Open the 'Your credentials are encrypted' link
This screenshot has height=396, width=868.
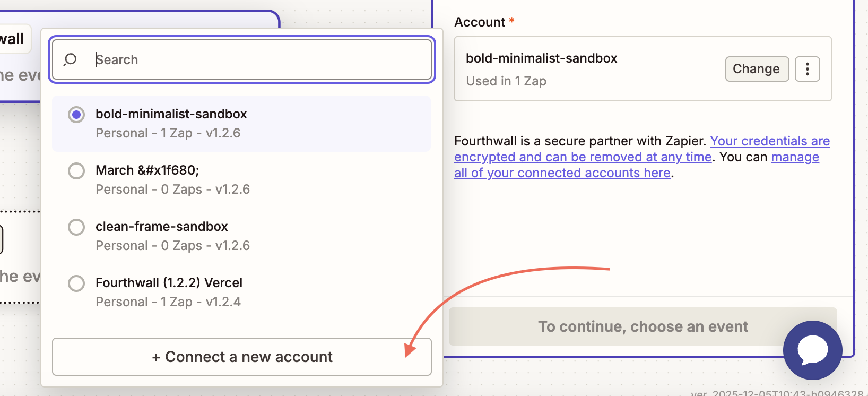(x=769, y=141)
